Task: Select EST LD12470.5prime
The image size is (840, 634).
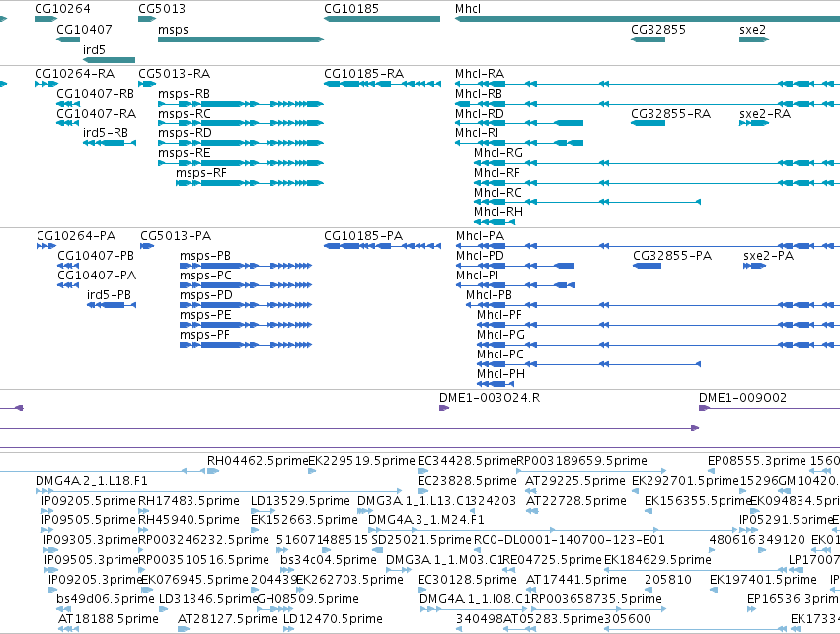Action: (288, 629)
